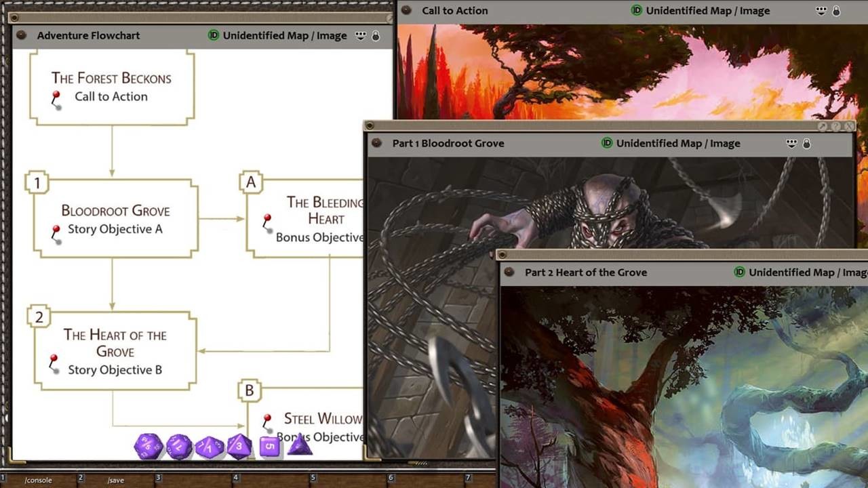Run the /save hotkey in slot 2
Viewport: 868px width, 488px height.
coord(115,480)
